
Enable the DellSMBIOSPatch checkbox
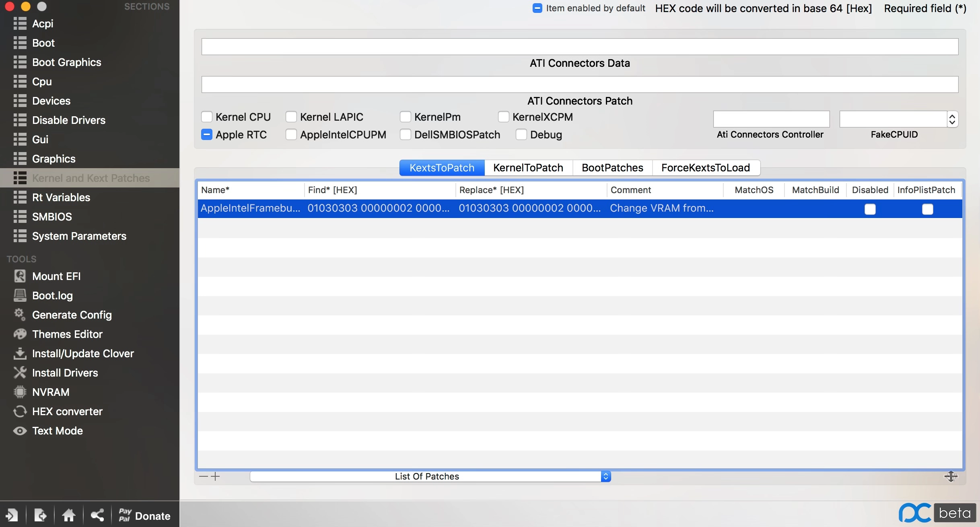pos(406,135)
